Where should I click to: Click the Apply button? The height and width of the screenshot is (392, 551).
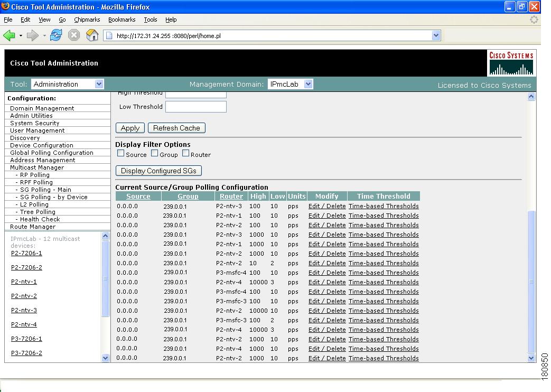point(130,128)
